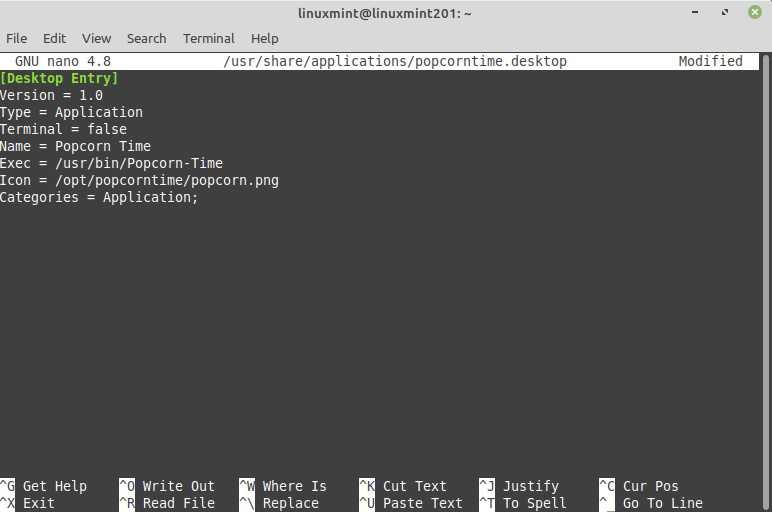
Task: Minimize the terminal window
Action: (x=695, y=12)
